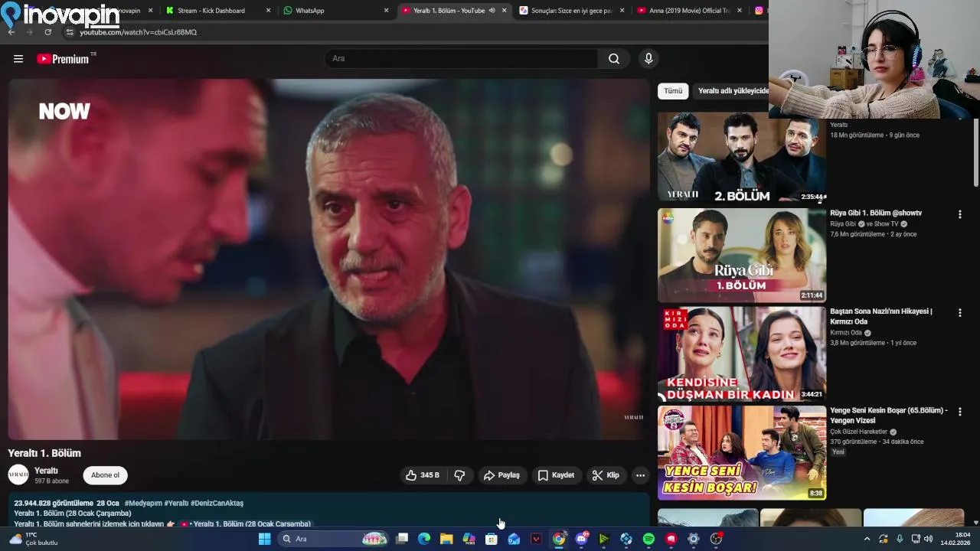Click the main video player area
Image resolution: width=980 pixels, height=551 pixels.
328,259
